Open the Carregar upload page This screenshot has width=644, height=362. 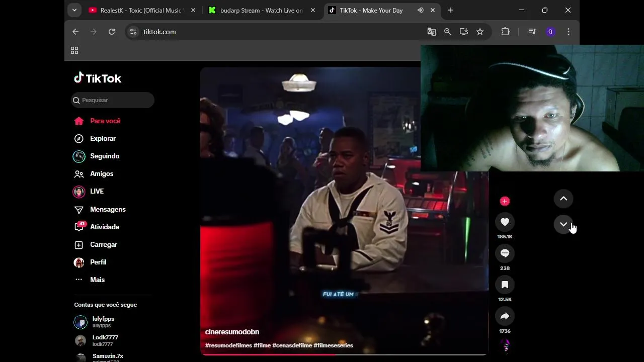(x=96, y=244)
